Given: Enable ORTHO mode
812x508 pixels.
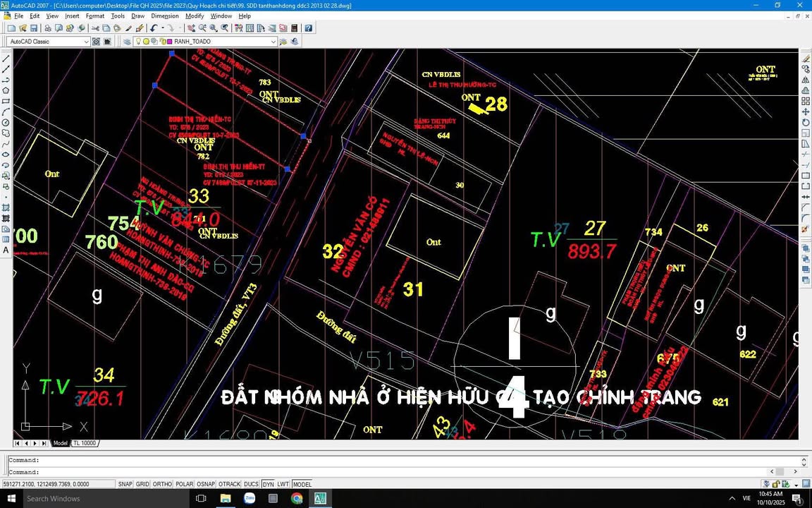Looking at the screenshot, I should [x=162, y=484].
